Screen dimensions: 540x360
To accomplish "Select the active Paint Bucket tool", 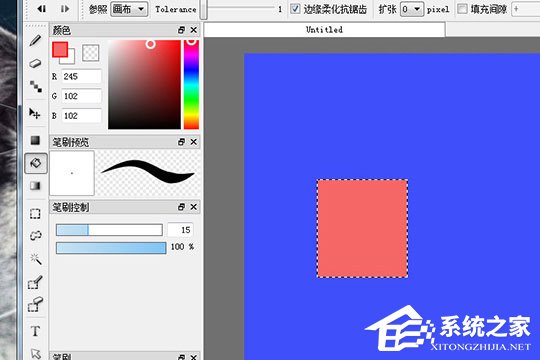I will pos(36,163).
